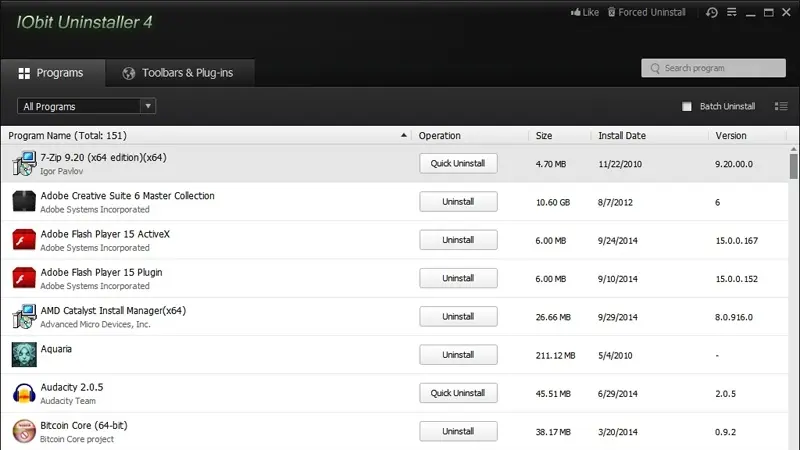This screenshot has height=450, width=800.
Task: Click install date 11/22/2010
Action: point(620,164)
